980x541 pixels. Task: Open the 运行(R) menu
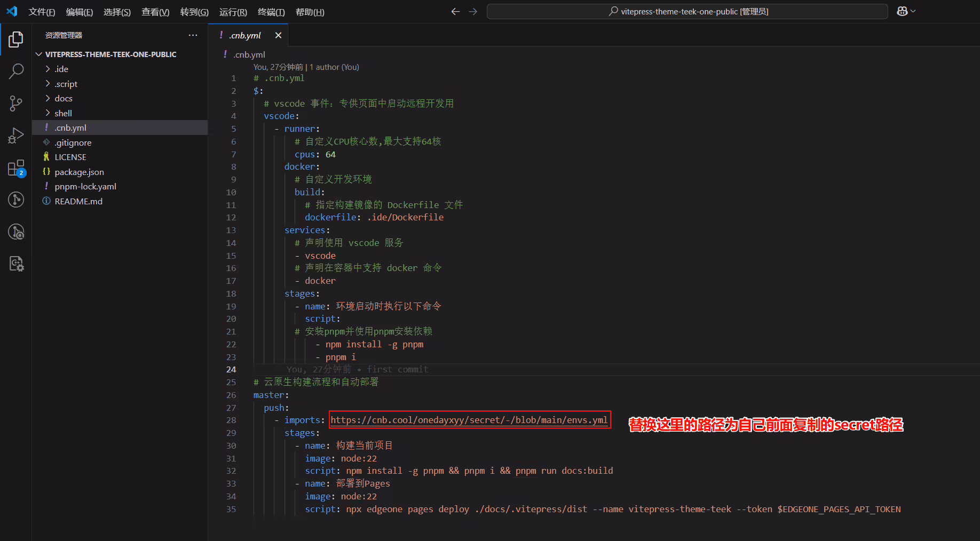coord(233,12)
